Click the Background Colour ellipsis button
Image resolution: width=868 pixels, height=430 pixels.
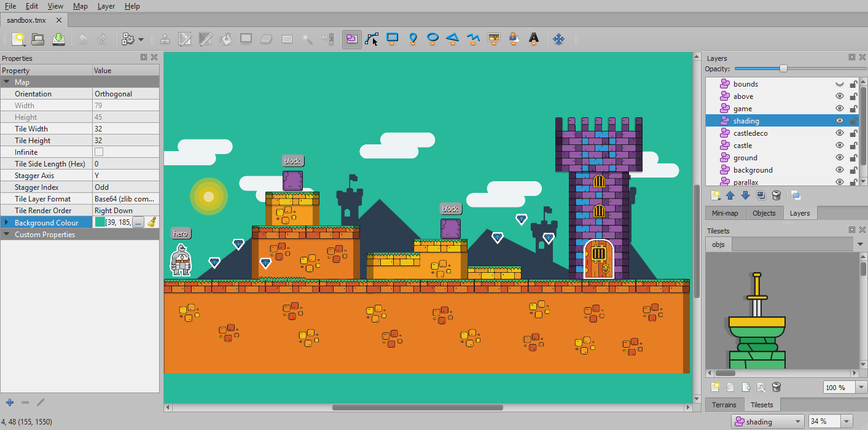(x=138, y=222)
